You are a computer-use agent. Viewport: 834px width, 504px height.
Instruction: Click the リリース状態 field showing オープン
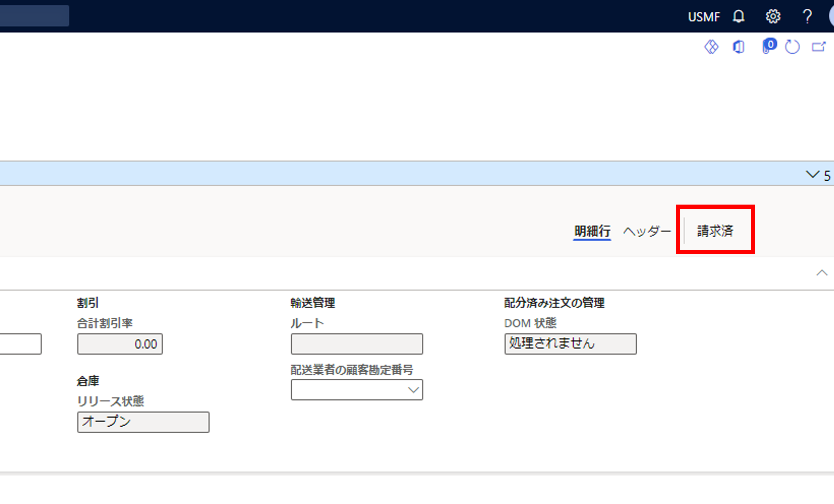click(143, 422)
